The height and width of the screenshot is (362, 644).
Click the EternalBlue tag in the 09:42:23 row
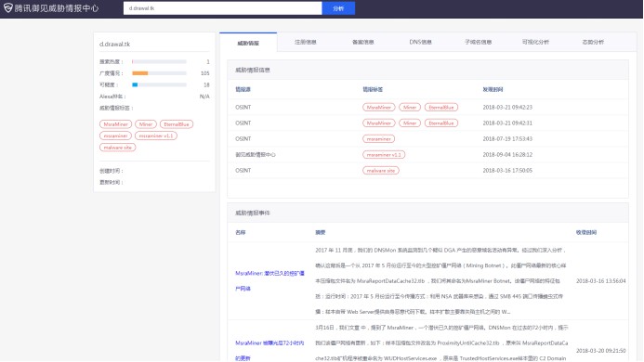tap(441, 107)
